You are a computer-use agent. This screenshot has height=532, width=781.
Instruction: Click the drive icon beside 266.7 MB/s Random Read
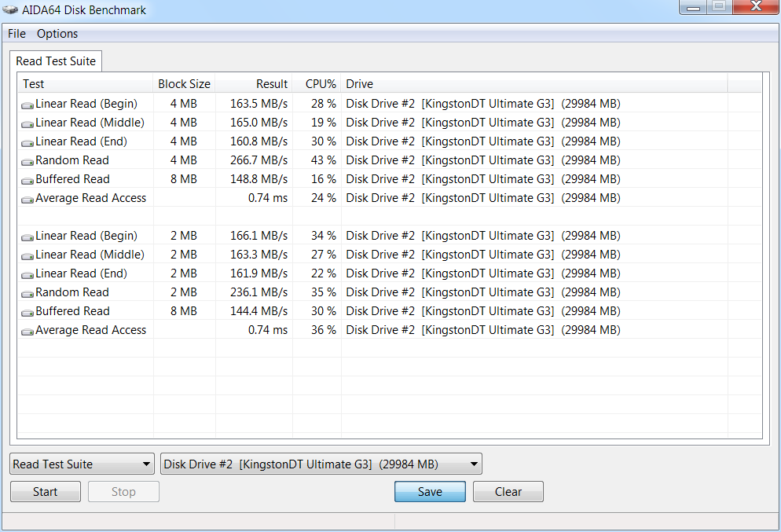27,162
